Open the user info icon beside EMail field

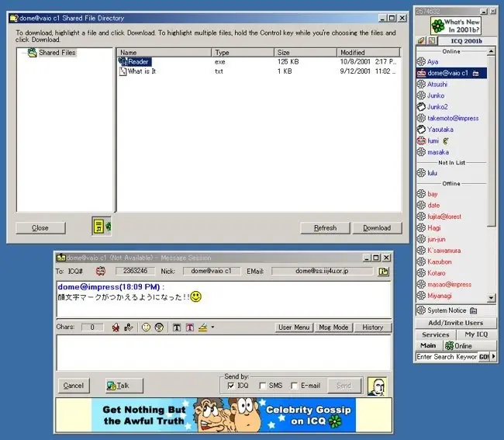tap(383, 272)
